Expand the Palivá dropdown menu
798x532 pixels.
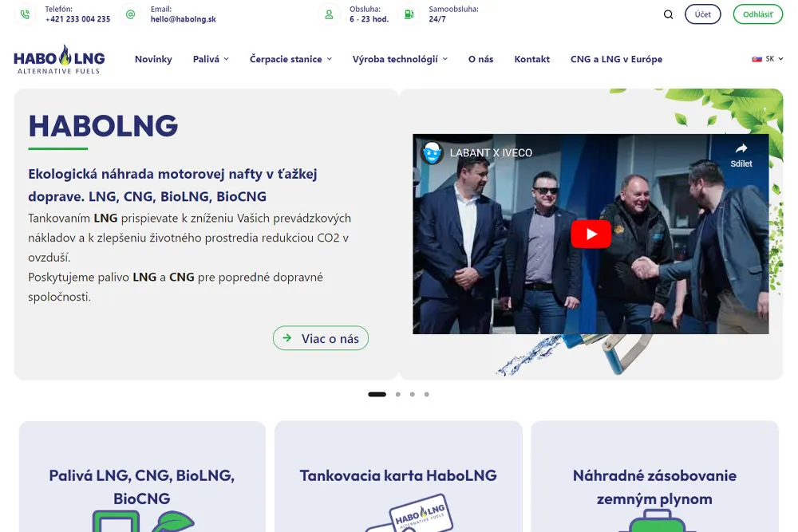pyautogui.click(x=211, y=59)
